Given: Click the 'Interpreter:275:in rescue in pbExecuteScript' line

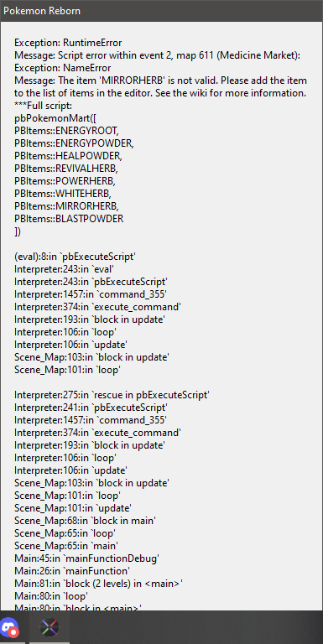Looking at the screenshot, I should click(112, 395).
